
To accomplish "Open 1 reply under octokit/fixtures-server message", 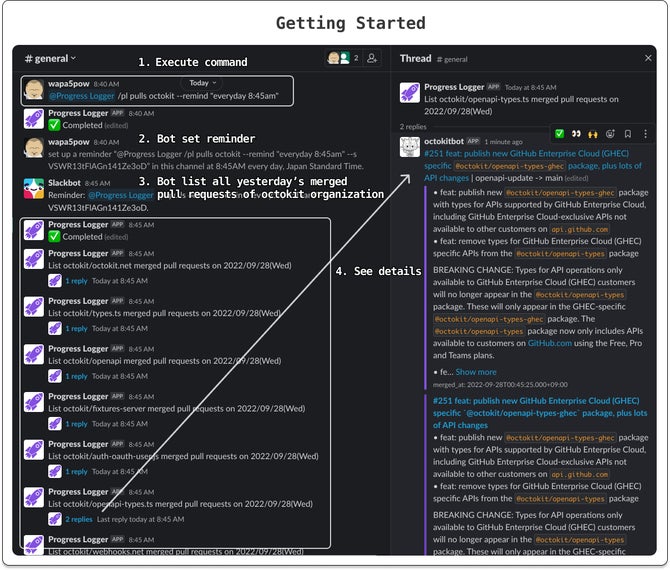I will click(x=76, y=424).
